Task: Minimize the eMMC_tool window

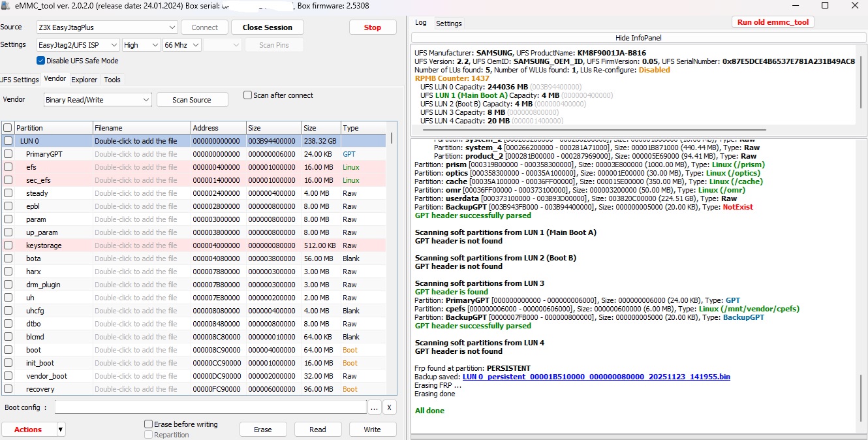Action: (x=795, y=6)
